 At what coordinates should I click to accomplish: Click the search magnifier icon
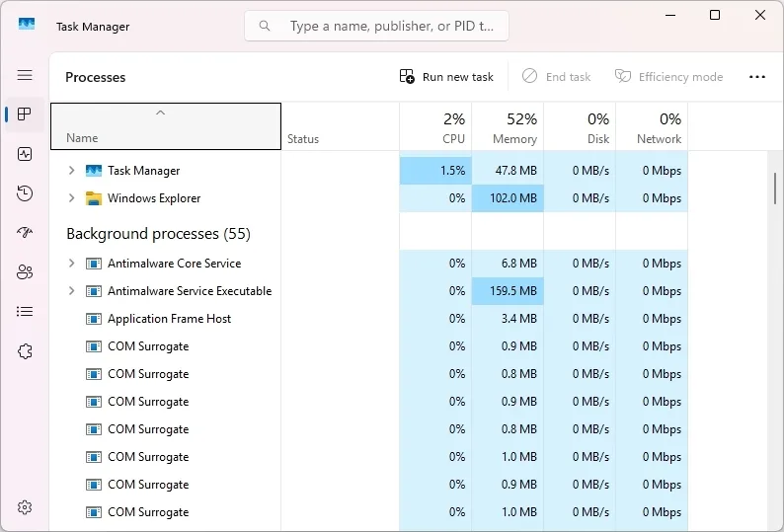pos(265,26)
